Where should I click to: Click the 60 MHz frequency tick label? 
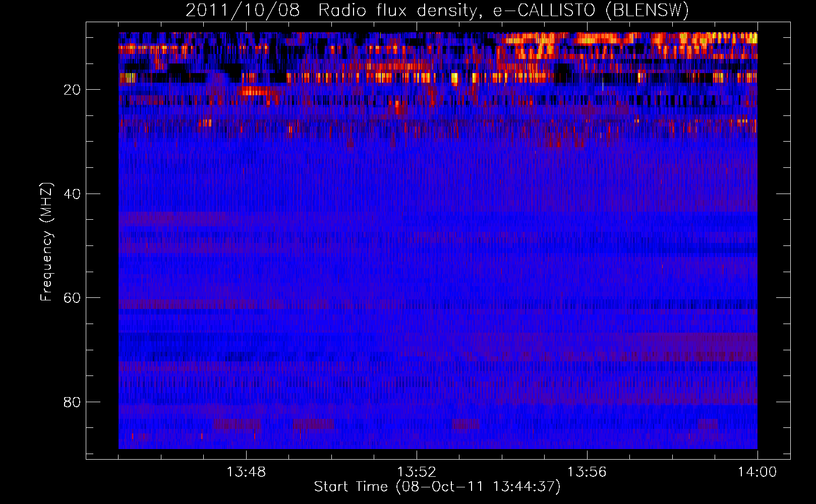pos(72,298)
